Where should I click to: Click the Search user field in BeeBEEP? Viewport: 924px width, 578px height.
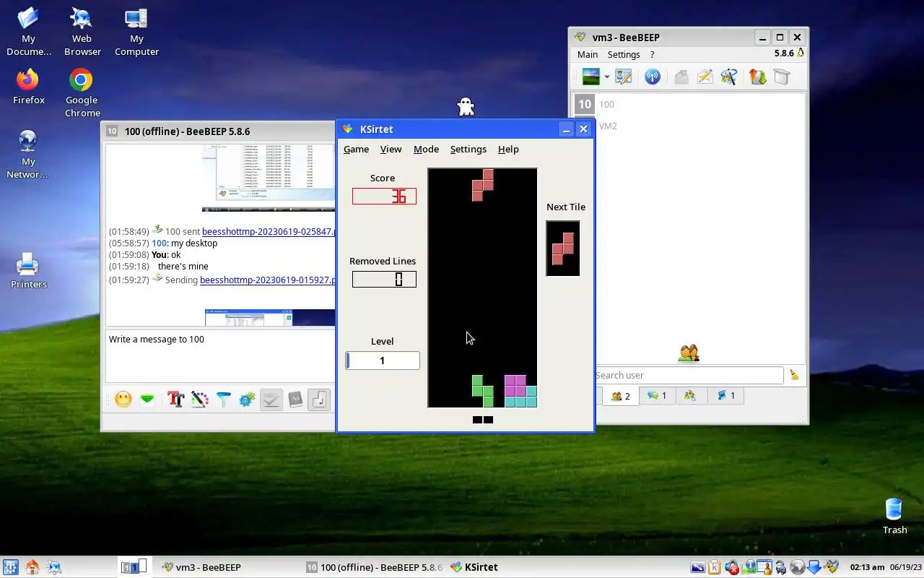point(689,375)
